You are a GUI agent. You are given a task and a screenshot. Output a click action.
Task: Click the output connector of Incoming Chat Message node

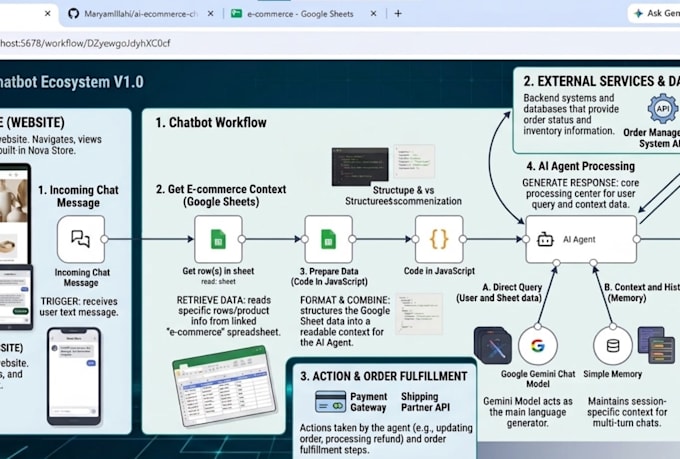104,239
